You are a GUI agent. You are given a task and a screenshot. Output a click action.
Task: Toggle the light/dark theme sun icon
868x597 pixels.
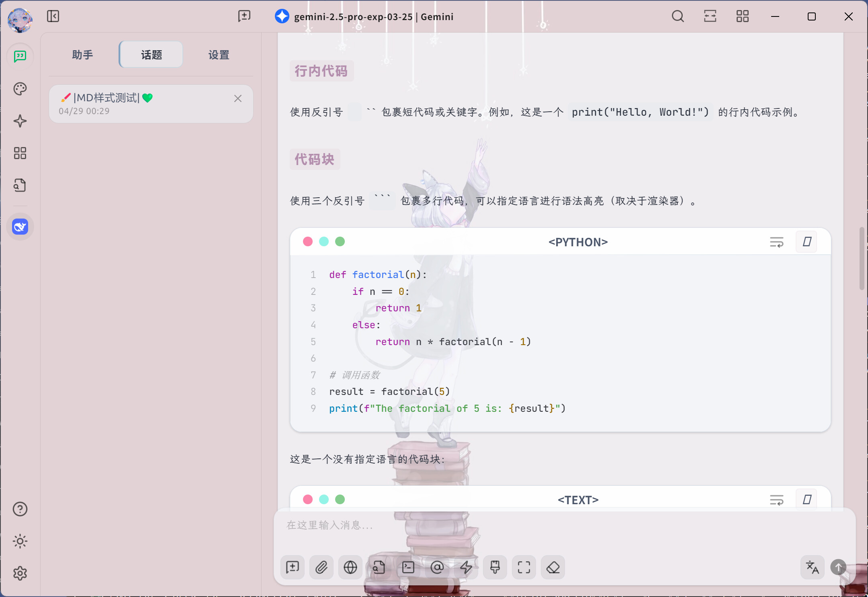[x=20, y=541]
